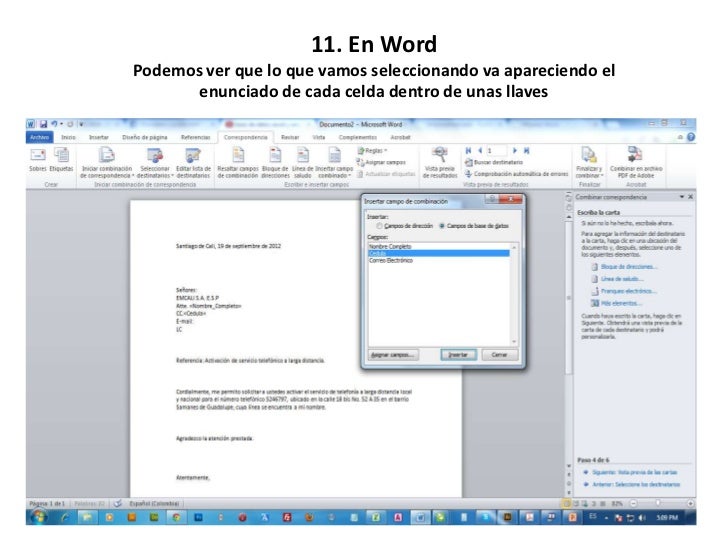Switch to Acrobat tab

point(400,137)
